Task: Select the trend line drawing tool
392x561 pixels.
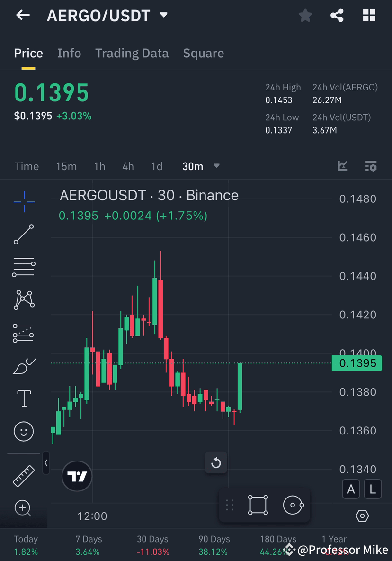Action: (23, 235)
